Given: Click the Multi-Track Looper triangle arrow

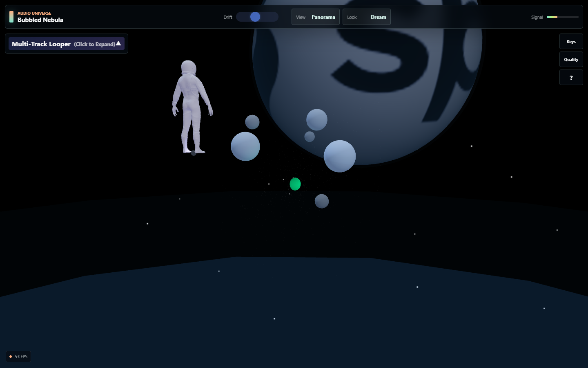Looking at the screenshot, I should pos(118,43).
